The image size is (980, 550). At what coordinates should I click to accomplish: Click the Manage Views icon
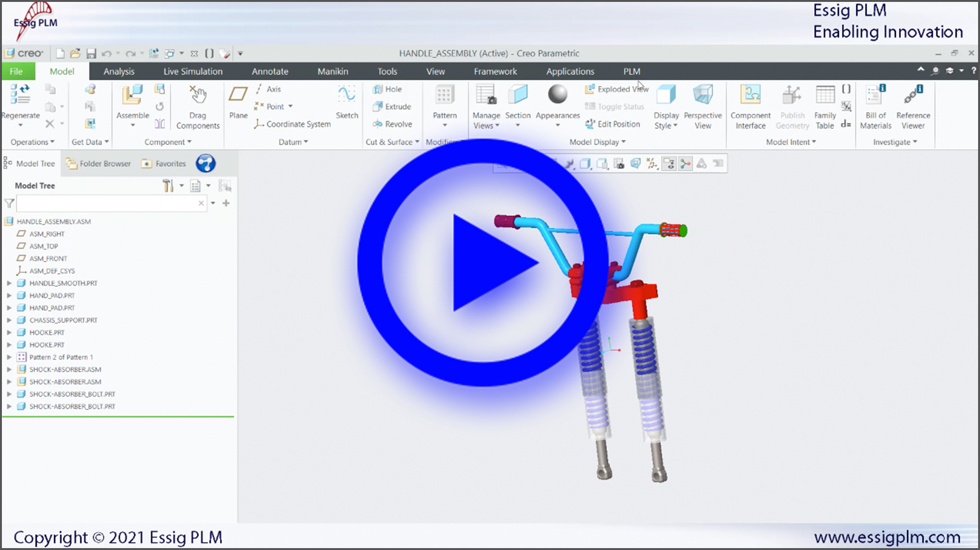click(x=486, y=95)
